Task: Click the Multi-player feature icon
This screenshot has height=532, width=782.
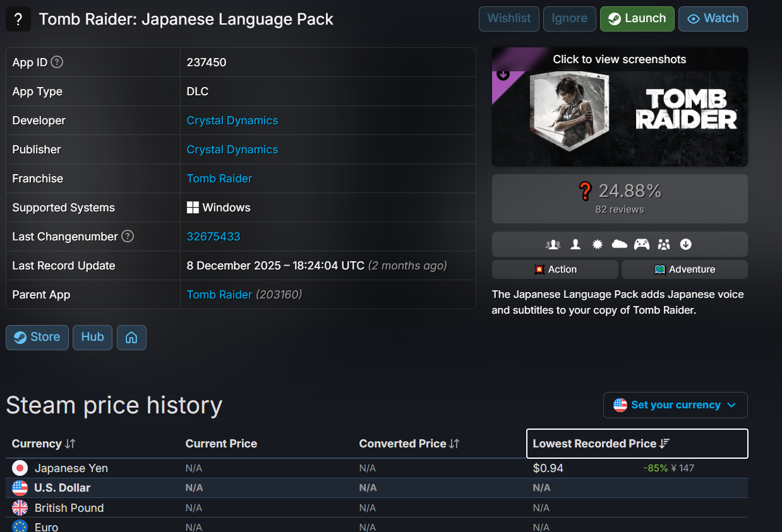Action: (x=553, y=244)
